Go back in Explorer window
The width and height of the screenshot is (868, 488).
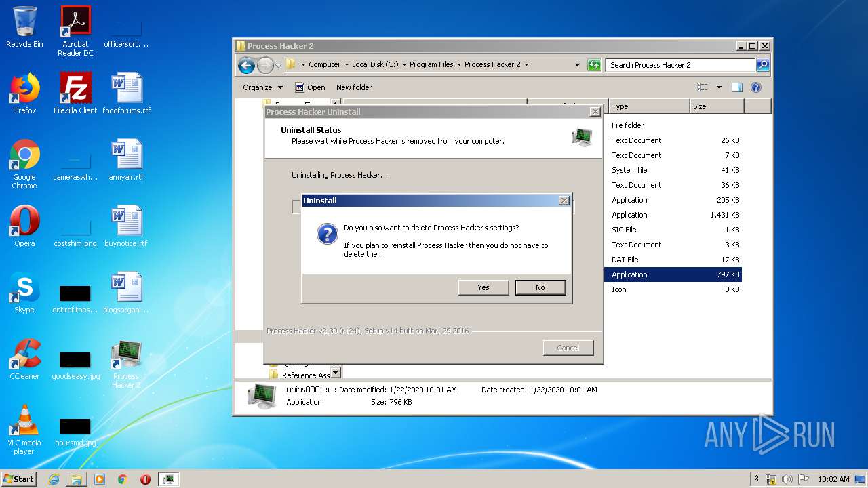point(246,65)
